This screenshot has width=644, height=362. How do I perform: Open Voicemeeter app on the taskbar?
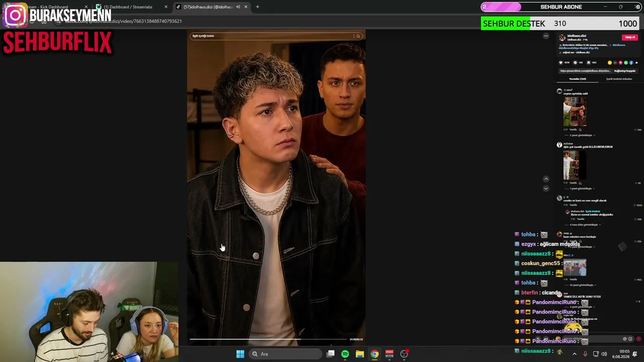389,354
